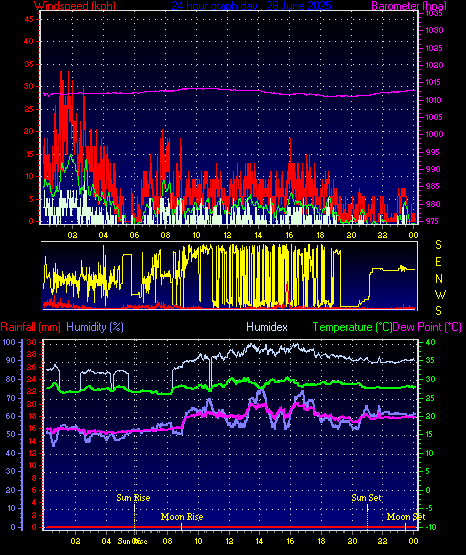
Task: Click the barometer axis value '990'
Action: click(x=432, y=169)
